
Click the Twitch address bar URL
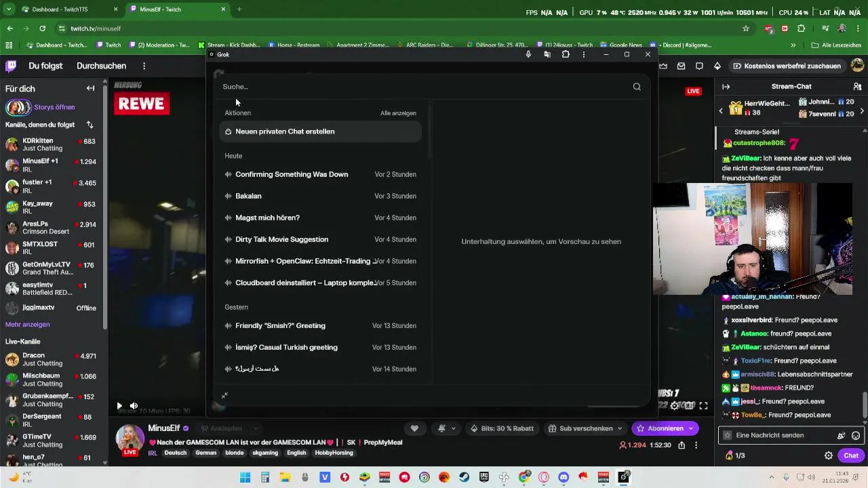[96, 28]
